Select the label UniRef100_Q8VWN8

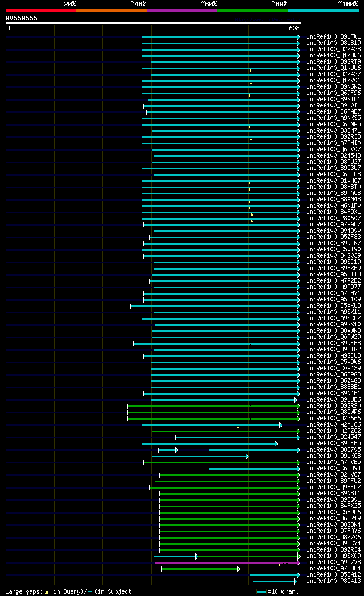point(333,330)
